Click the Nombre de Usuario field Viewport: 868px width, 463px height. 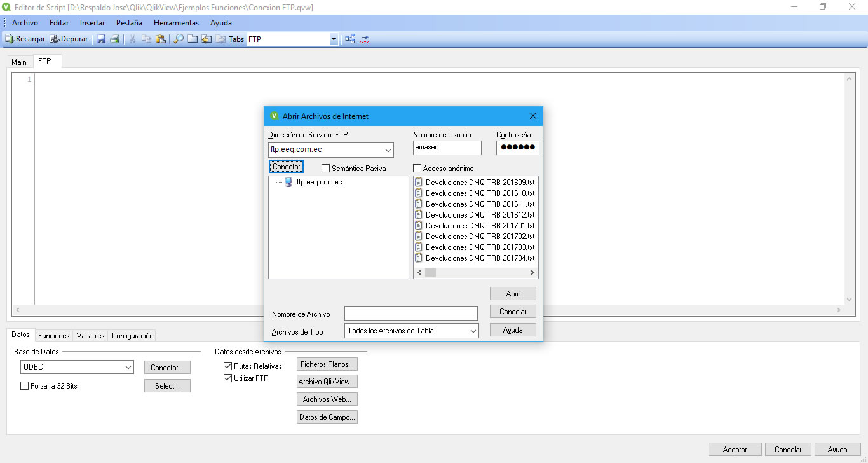point(447,148)
